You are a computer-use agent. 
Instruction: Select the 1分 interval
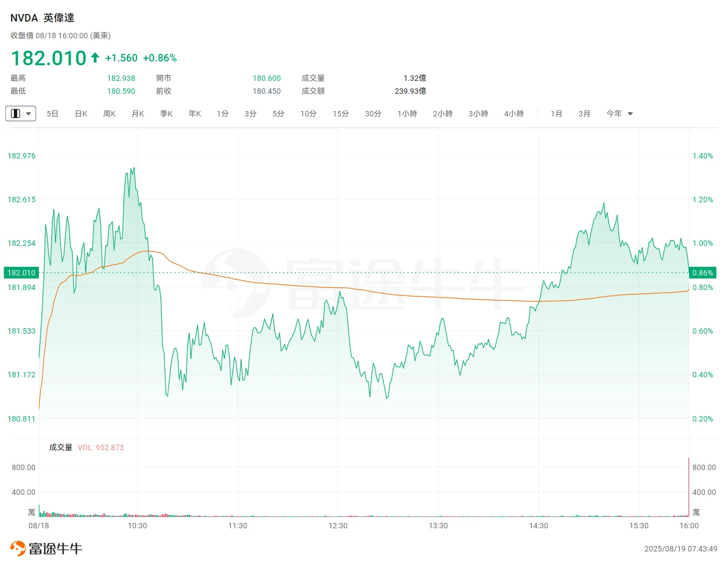pos(223,114)
